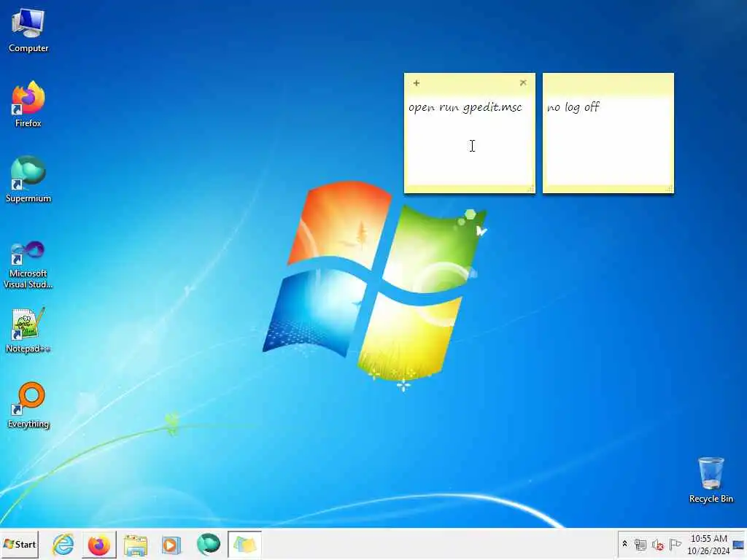
Task: Open the clock showing 10:55 AM
Action: (708, 544)
